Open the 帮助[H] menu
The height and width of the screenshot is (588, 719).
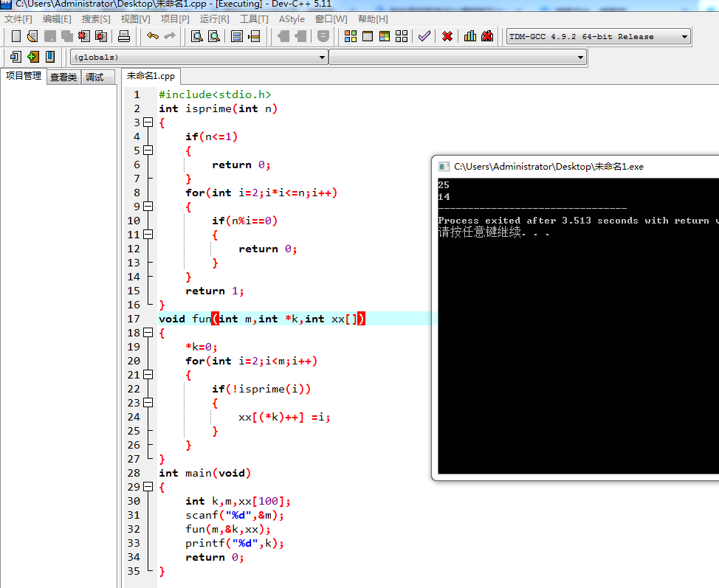(x=373, y=18)
